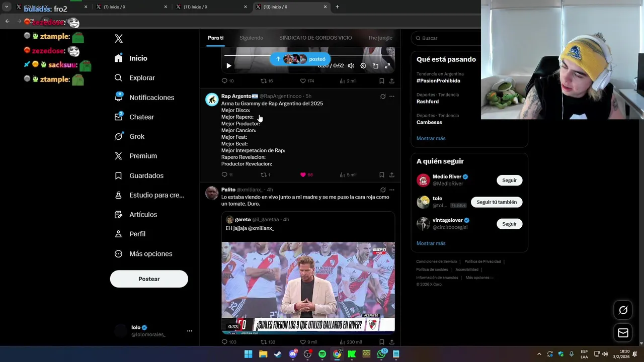Viewport: 644px width, 362px height.
Task: Open Artículos in sidebar
Action: (x=135, y=215)
